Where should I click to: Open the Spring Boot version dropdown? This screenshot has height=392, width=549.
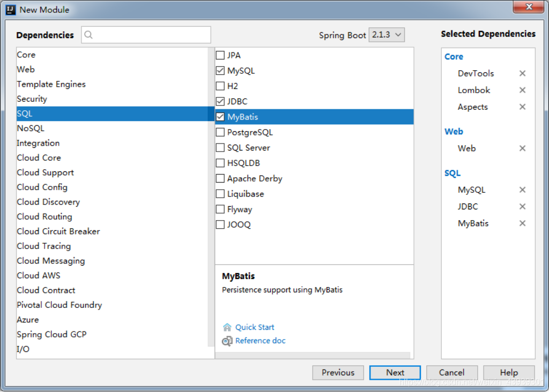(387, 35)
